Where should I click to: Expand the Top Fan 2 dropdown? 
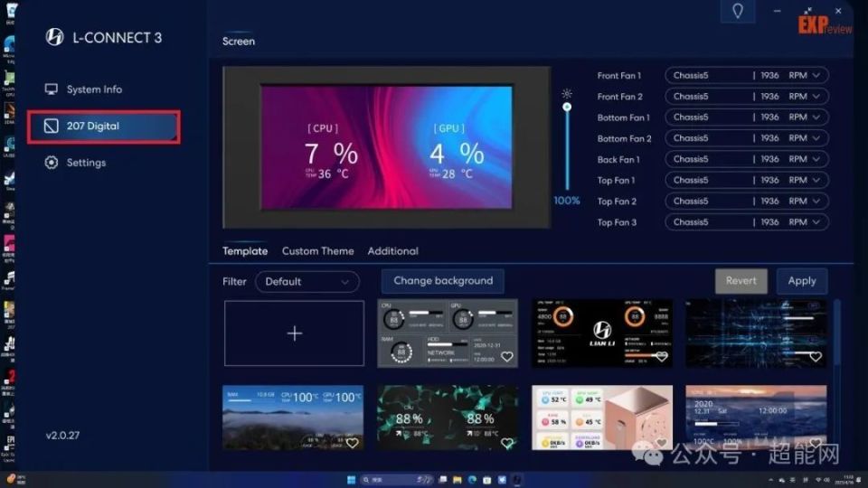[747, 202]
